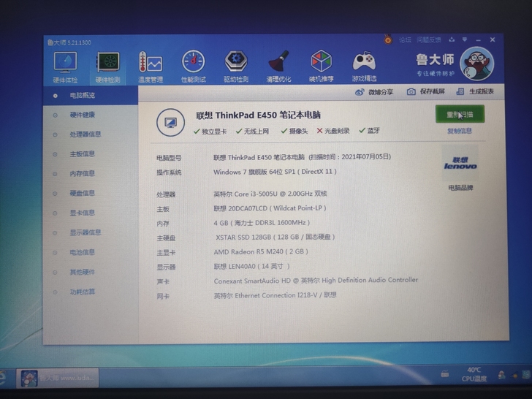532x399 pixels.
Task: Click the 微博分享 Weibo share icon
Action: click(360, 92)
